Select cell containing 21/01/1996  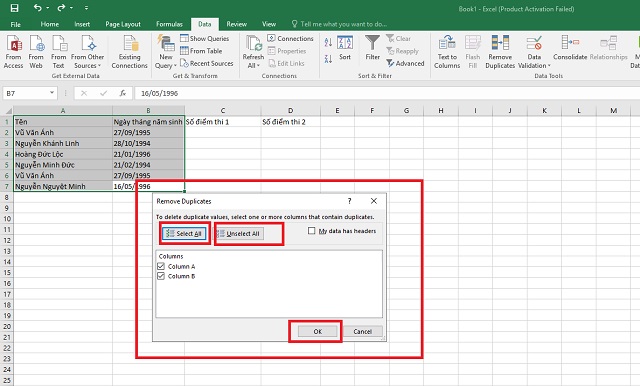click(x=148, y=154)
